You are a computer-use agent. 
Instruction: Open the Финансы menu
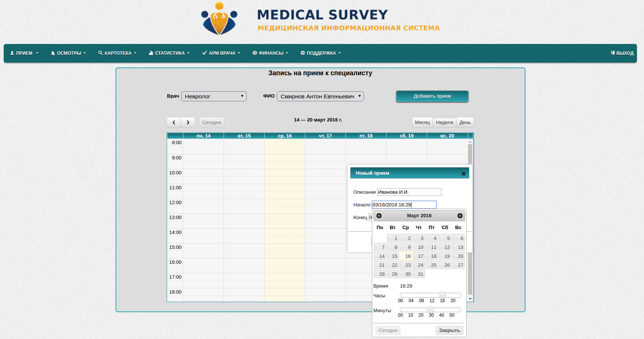tap(270, 53)
